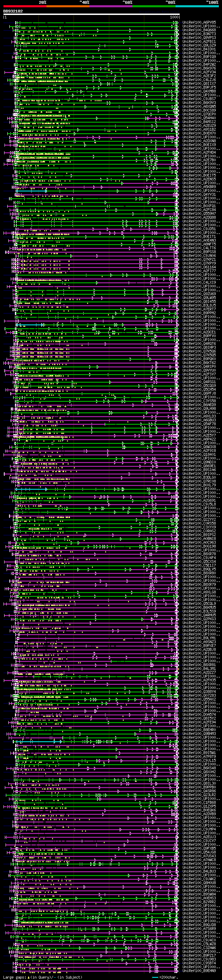Select hit label UniRef100_B9PIQ9
This screenshot has width=222, height=980.
pyautogui.click(x=199, y=57)
